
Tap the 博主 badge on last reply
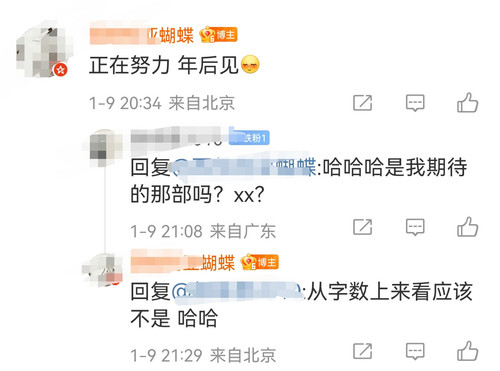260,262
